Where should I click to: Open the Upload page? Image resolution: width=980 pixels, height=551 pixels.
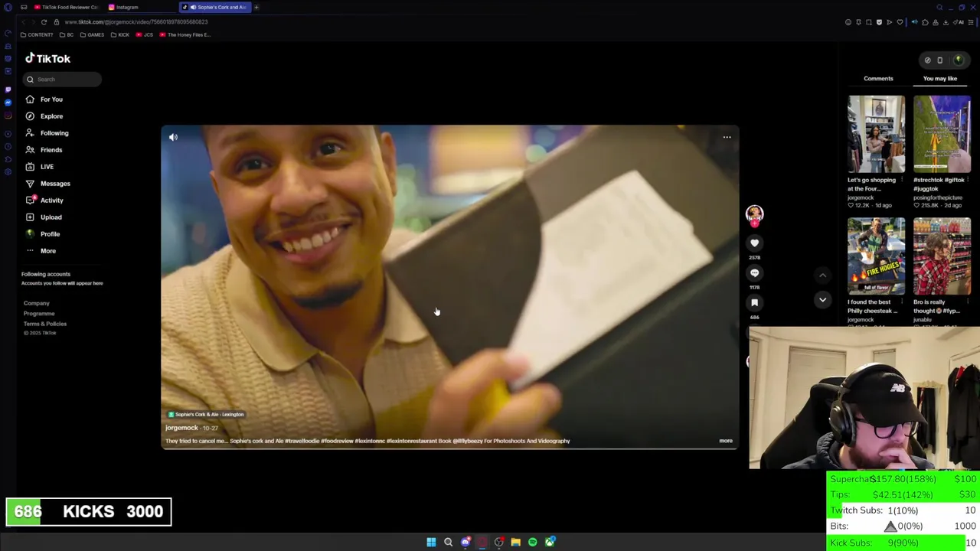point(44,217)
